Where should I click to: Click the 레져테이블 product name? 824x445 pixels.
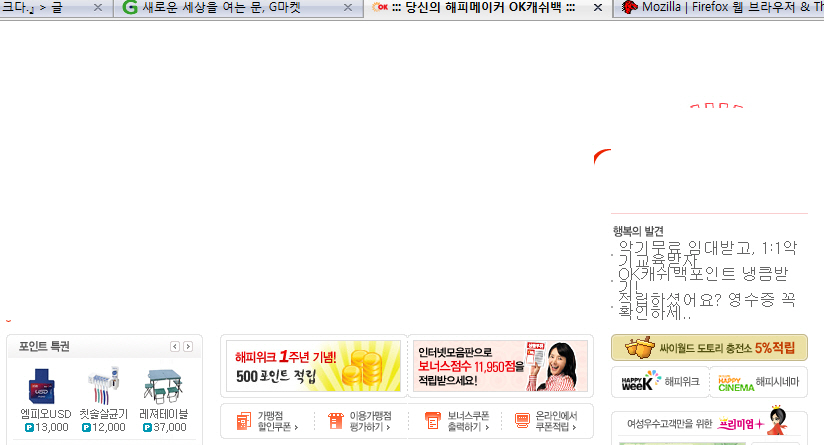tap(163, 414)
